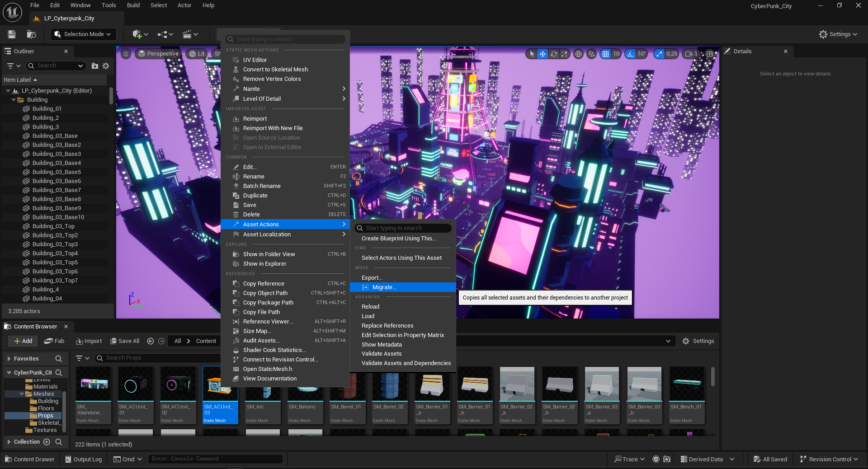Viewport: 868px width, 469px height.
Task: Click the Save All button
Action: (125, 341)
